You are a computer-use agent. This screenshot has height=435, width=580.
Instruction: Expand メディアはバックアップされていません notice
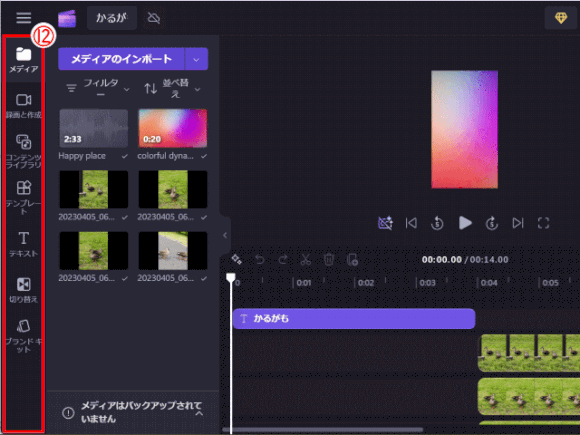[x=199, y=413]
